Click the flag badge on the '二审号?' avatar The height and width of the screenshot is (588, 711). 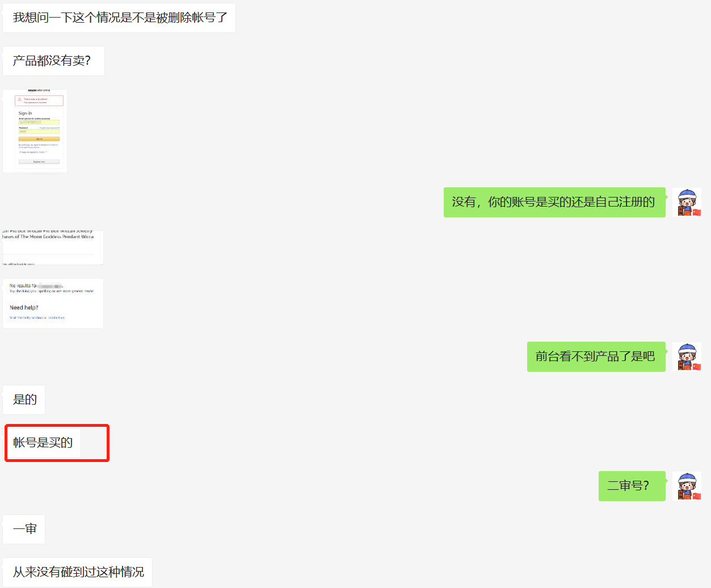[697, 496]
